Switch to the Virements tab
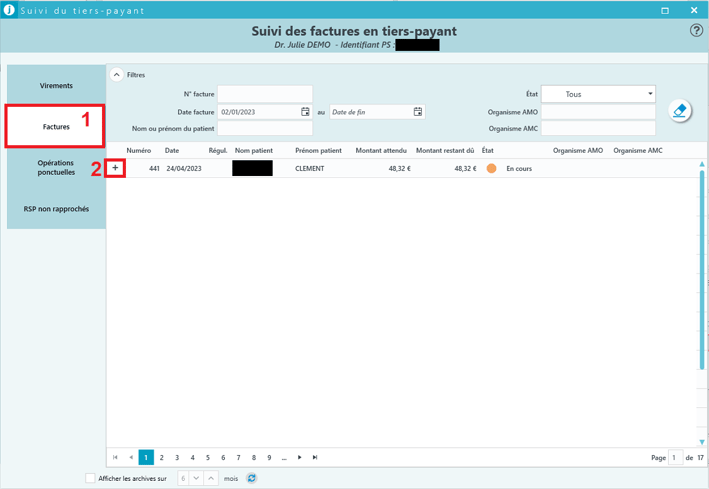 point(56,86)
